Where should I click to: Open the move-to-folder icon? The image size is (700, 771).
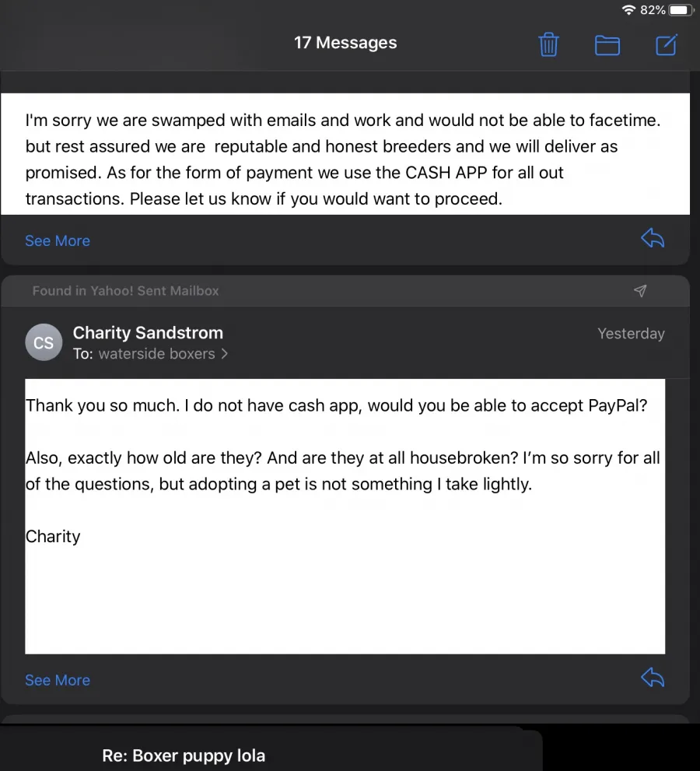click(x=607, y=45)
